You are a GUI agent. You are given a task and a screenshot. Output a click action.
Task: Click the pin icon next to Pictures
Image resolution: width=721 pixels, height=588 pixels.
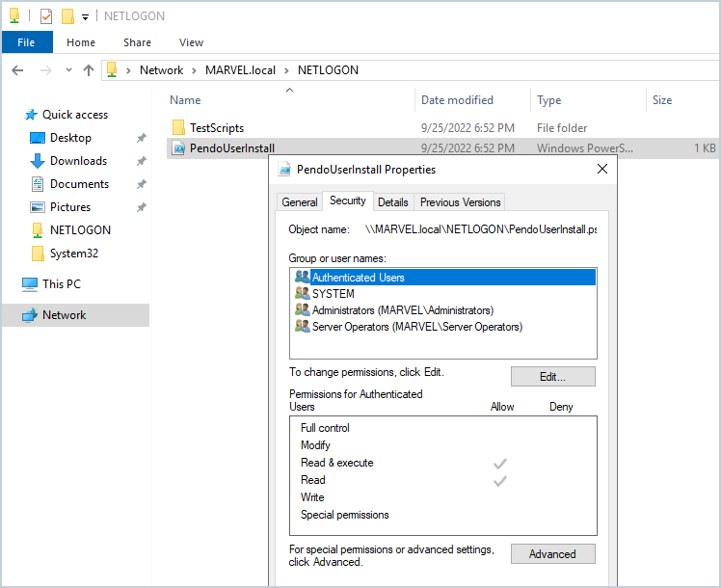[x=141, y=207]
